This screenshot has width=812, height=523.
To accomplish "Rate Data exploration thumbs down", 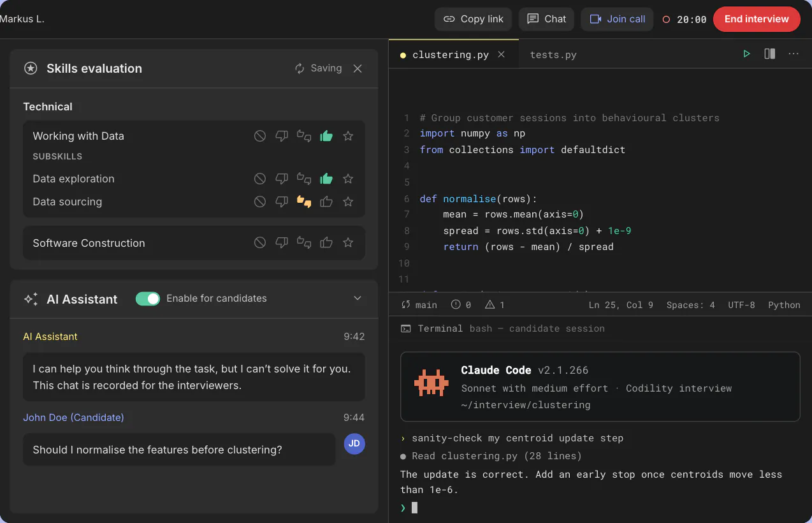I will tap(282, 179).
